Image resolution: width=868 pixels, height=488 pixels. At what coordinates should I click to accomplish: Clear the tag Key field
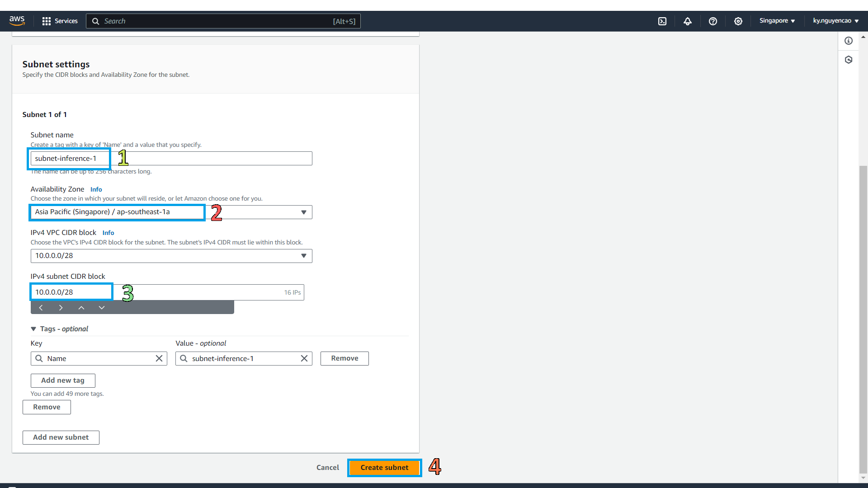(x=159, y=359)
